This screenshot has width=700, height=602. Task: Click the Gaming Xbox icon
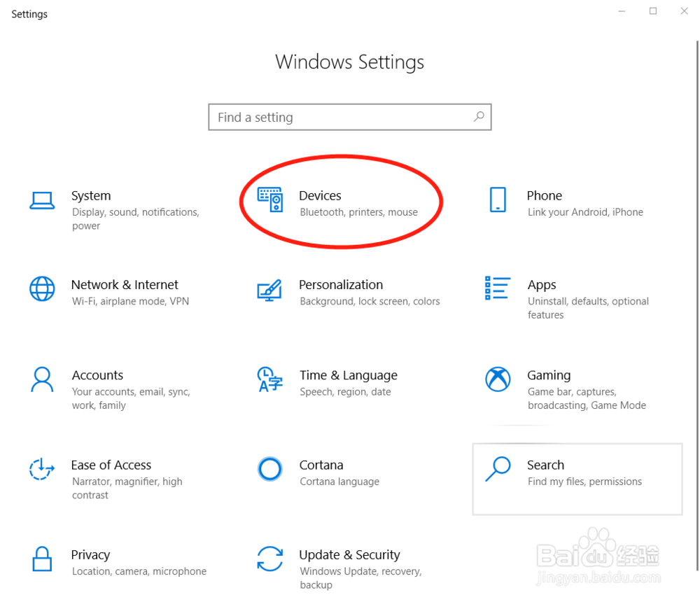[498, 379]
